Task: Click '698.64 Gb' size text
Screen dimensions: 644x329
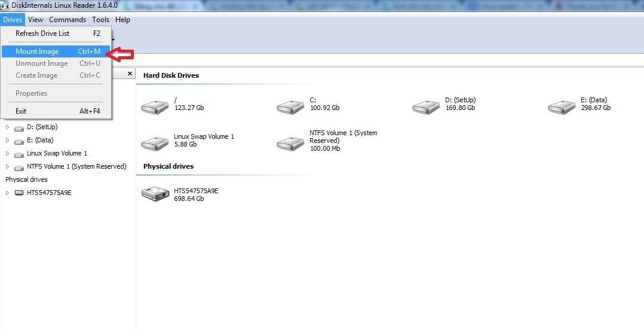Action: coord(189,199)
